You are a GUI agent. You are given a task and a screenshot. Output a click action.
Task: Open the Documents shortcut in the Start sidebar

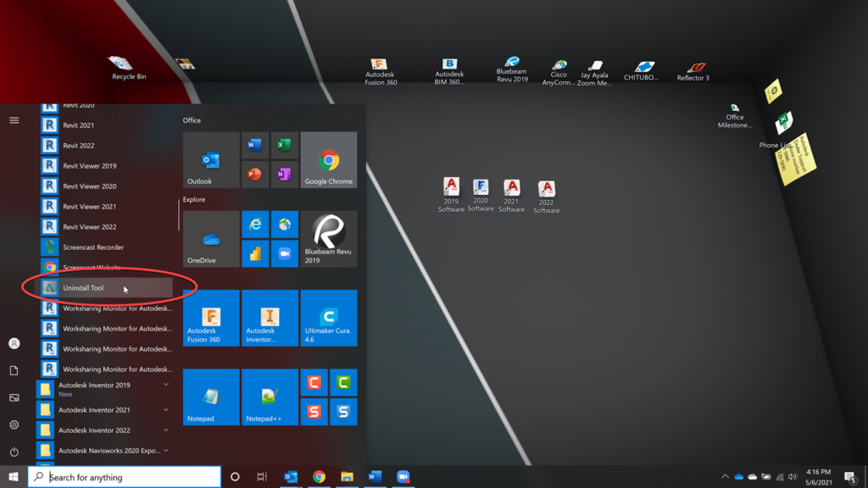[14, 370]
